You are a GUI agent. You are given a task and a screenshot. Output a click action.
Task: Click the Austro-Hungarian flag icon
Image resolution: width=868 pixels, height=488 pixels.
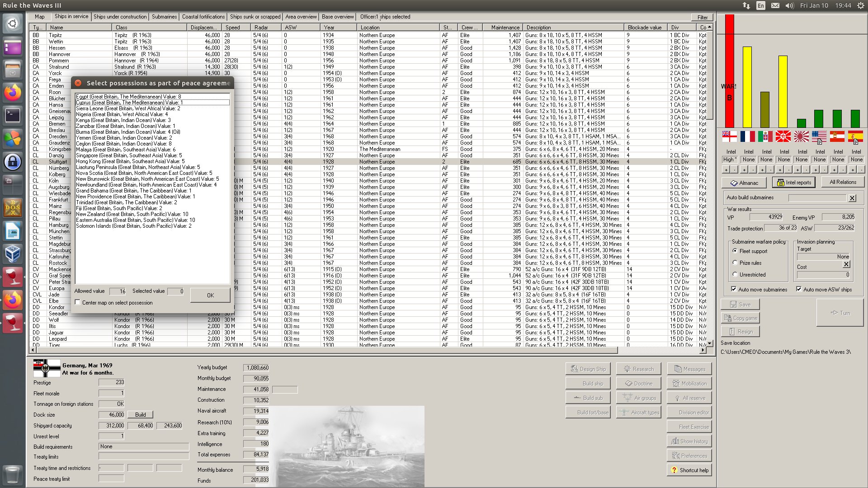837,136
